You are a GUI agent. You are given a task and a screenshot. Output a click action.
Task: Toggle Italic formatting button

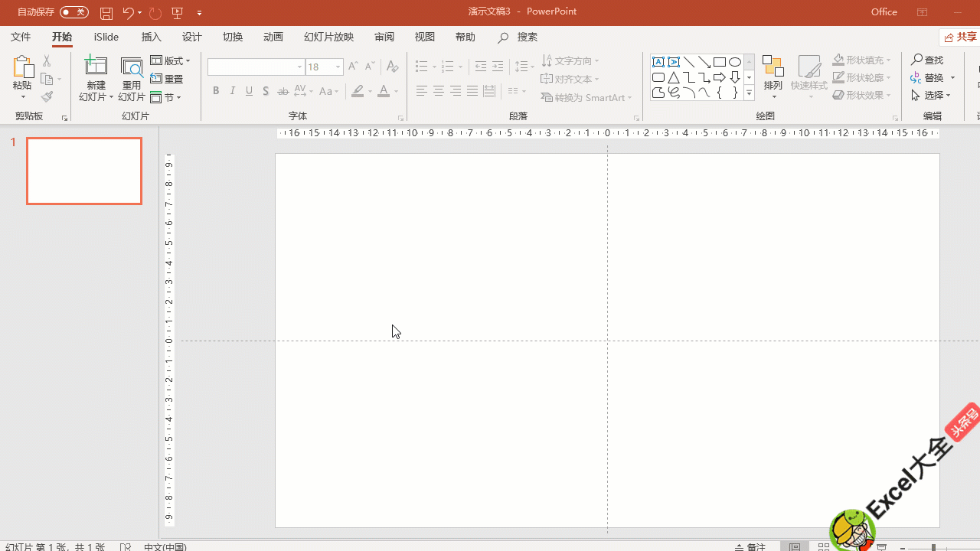pos(233,91)
